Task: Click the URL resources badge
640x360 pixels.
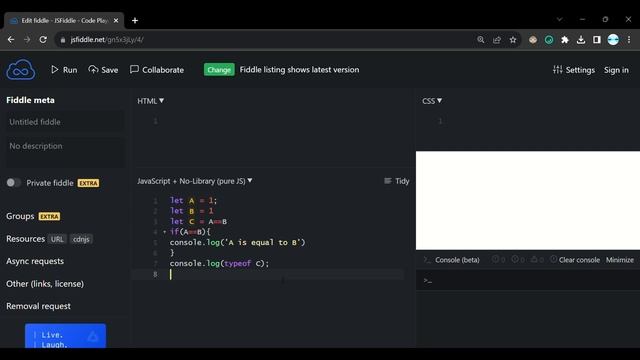Action: pos(57,239)
